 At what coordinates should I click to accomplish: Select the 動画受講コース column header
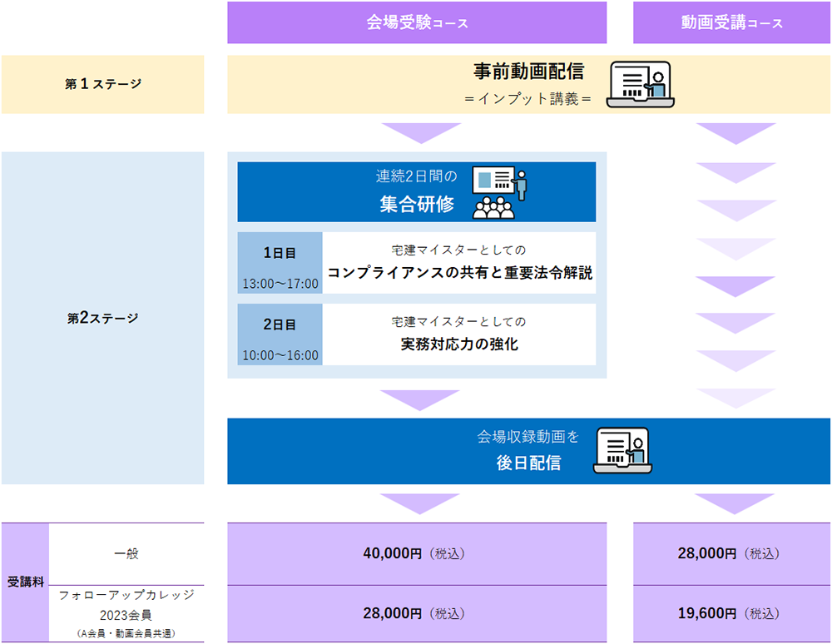pos(731,22)
